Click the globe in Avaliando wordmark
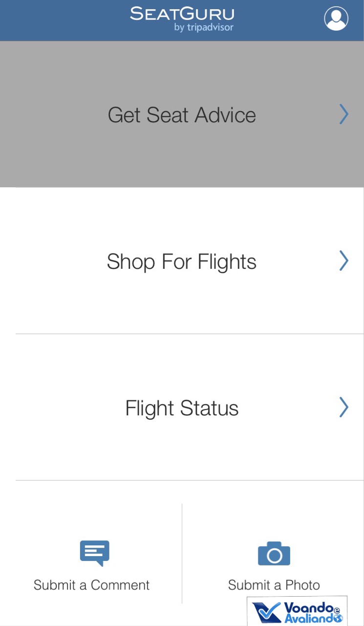The width and height of the screenshot is (364, 626). coord(338,618)
